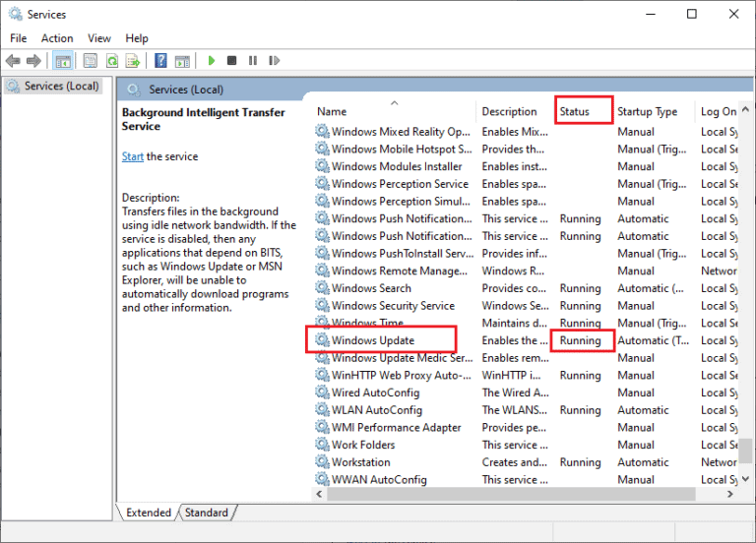Click gear icon beside Work Folders

[x=322, y=445]
